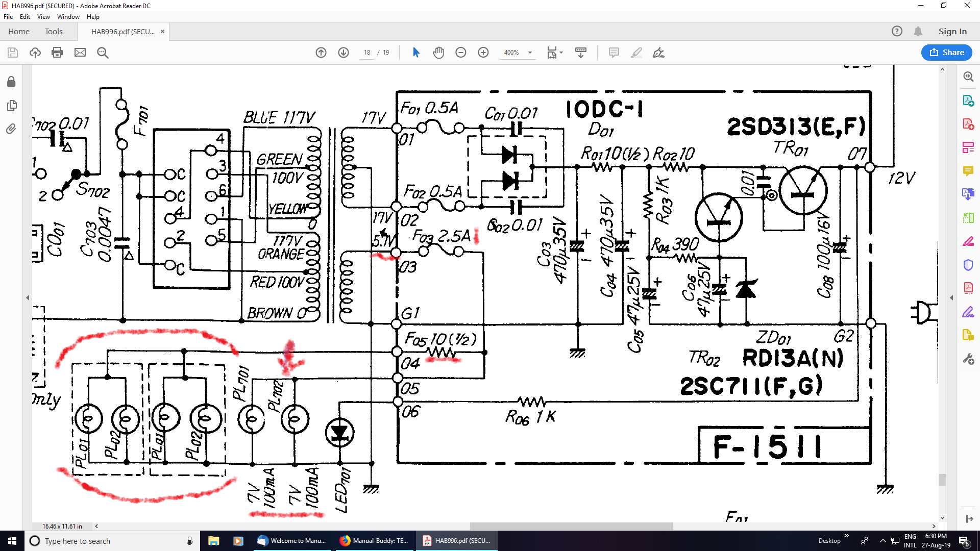The width and height of the screenshot is (980, 551).
Task: Click the horizontal scrollbar thumb
Action: tap(571, 526)
